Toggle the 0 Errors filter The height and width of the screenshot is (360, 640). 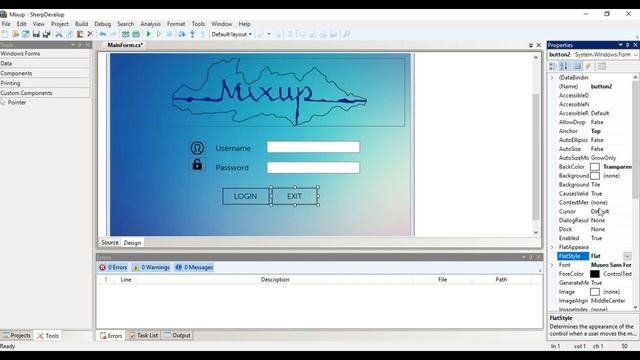point(113,267)
